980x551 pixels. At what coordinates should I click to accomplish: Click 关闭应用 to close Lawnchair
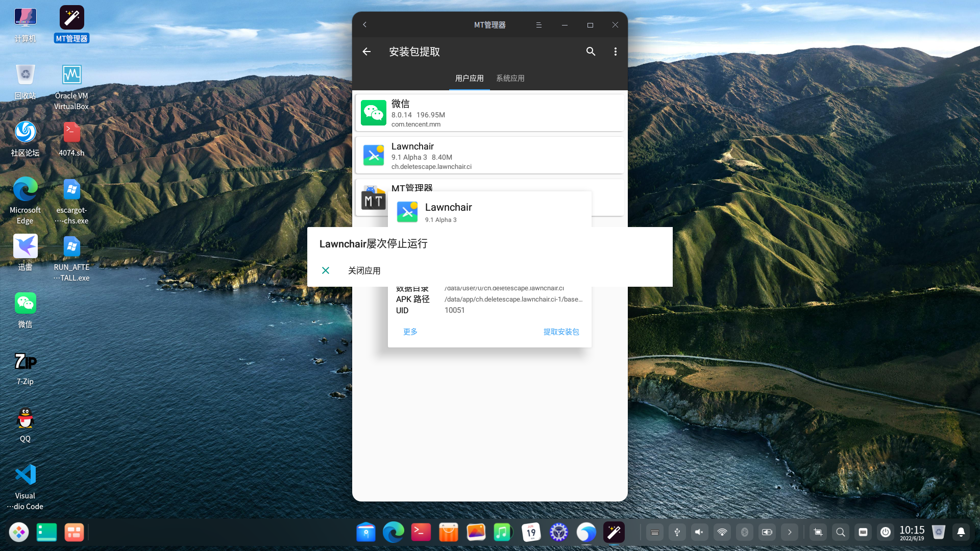coord(364,270)
